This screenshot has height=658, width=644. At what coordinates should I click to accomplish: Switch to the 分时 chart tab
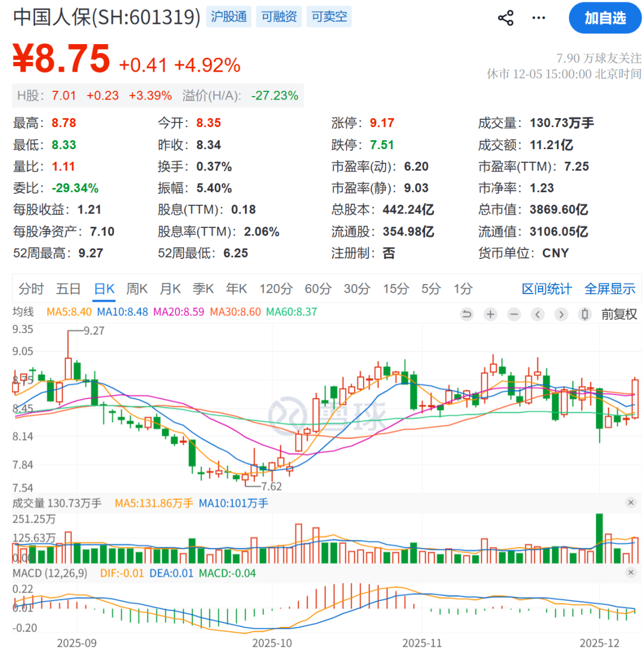(x=31, y=289)
